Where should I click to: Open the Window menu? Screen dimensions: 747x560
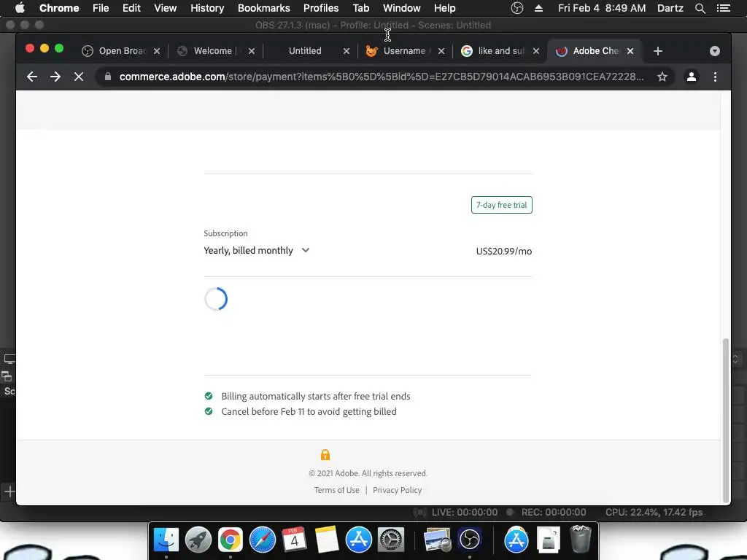pos(402,8)
